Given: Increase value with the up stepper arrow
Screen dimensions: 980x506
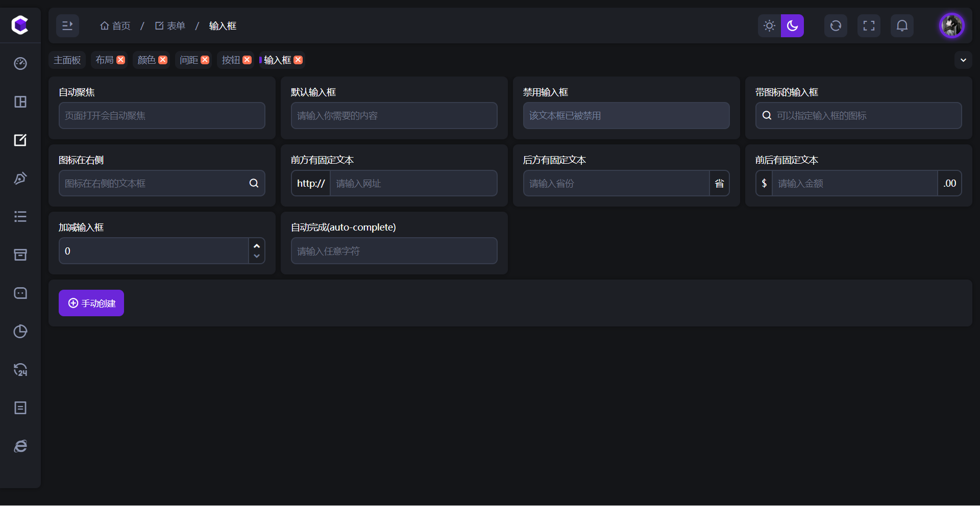Looking at the screenshot, I should click(257, 245).
